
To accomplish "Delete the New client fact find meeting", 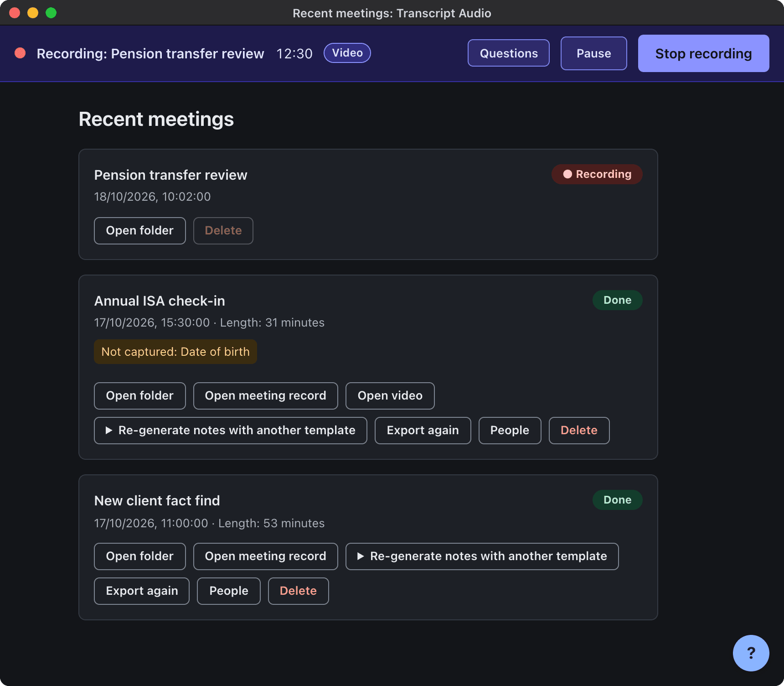I will coord(299,591).
